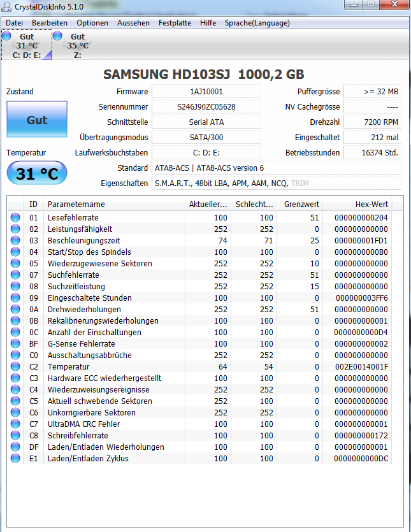The image size is (411, 532).
Task: Select the Lesefehlerrate parameter name
Action: pos(73,217)
